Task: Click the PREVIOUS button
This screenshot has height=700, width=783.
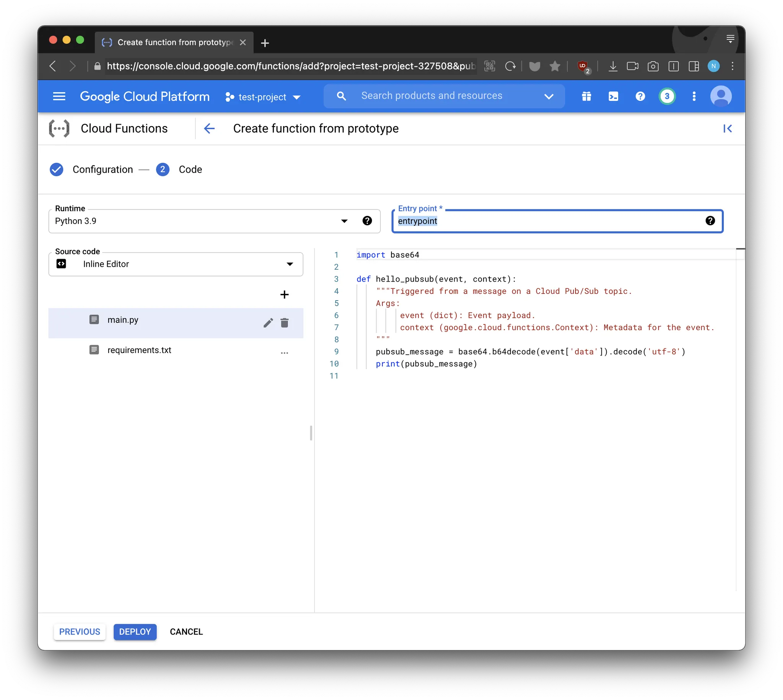Action: (x=80, y=632)
